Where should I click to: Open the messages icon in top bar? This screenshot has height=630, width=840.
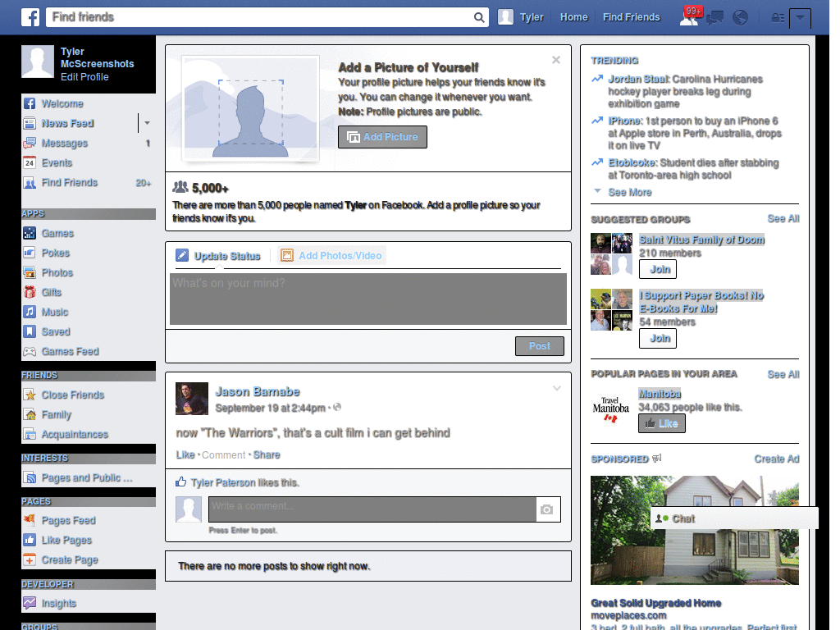coord(714,18)
